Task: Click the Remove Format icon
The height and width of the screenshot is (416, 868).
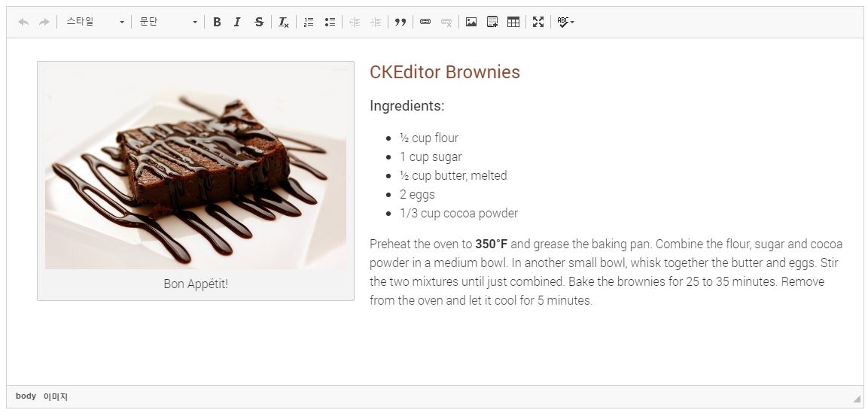Action: (x=283, y=22)
